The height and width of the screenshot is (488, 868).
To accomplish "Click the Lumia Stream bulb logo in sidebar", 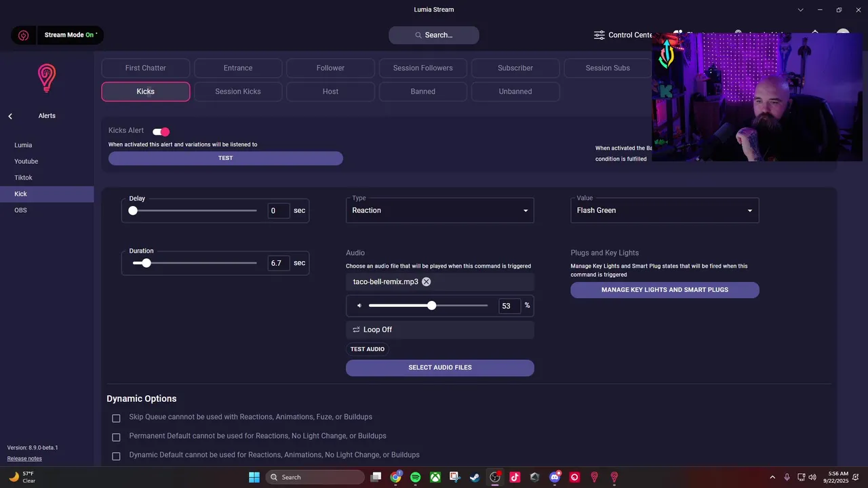I will click(x=46, y=78).
